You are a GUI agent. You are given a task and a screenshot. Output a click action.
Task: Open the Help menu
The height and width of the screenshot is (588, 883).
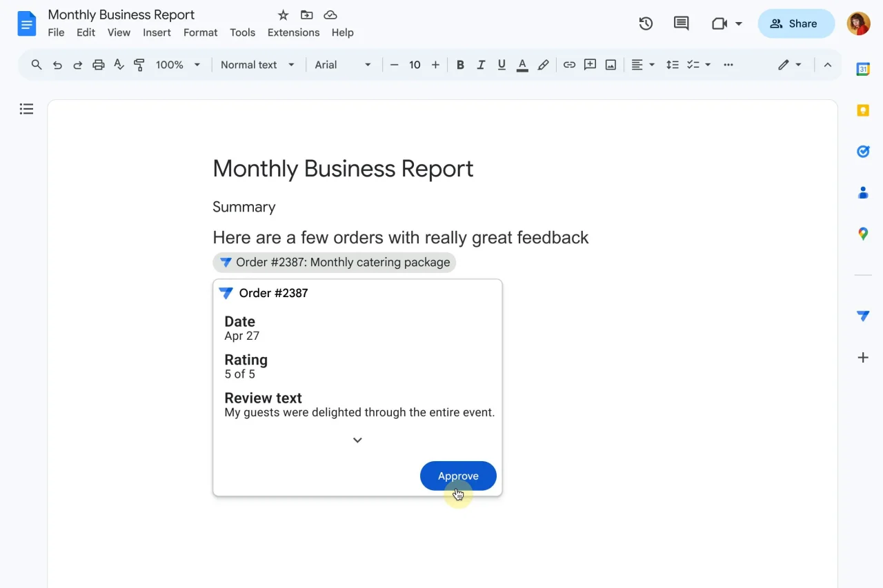pyautogui.click(x=342, y=32)
